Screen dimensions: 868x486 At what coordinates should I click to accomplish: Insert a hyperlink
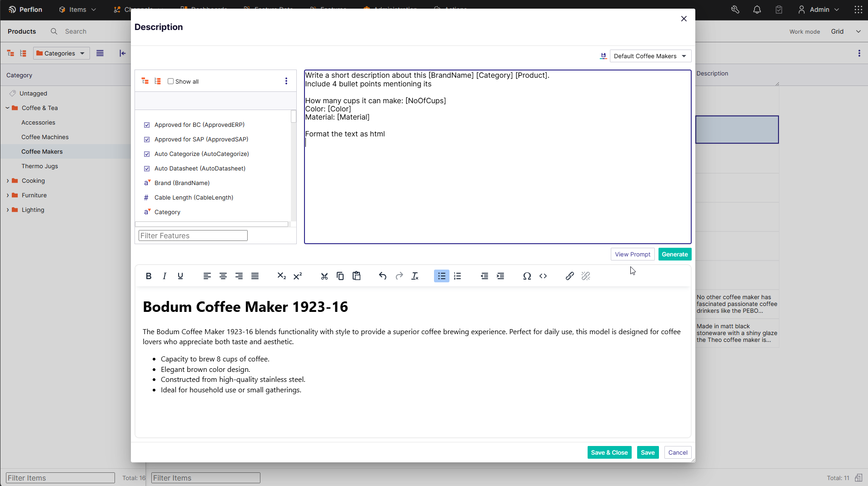pyautogui.click(x=570, y=276)
